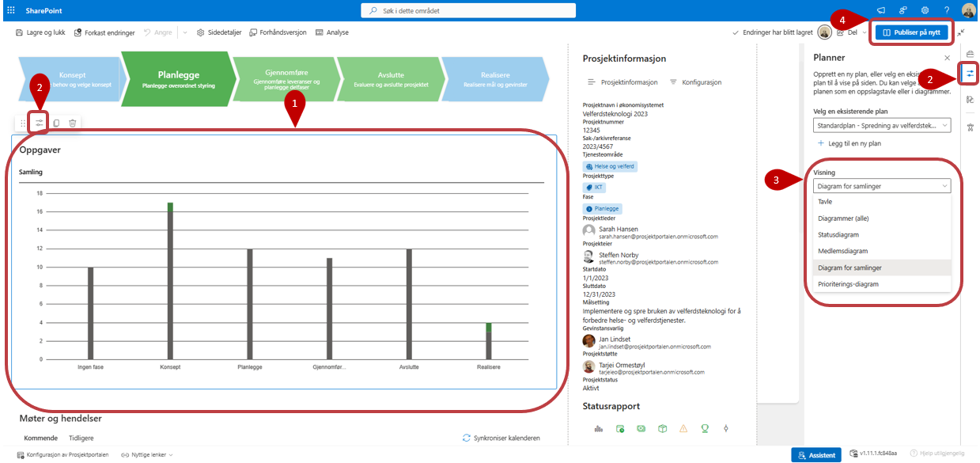
Task: Click the megaphone icon in the header
Action: (x=880, y=9)
